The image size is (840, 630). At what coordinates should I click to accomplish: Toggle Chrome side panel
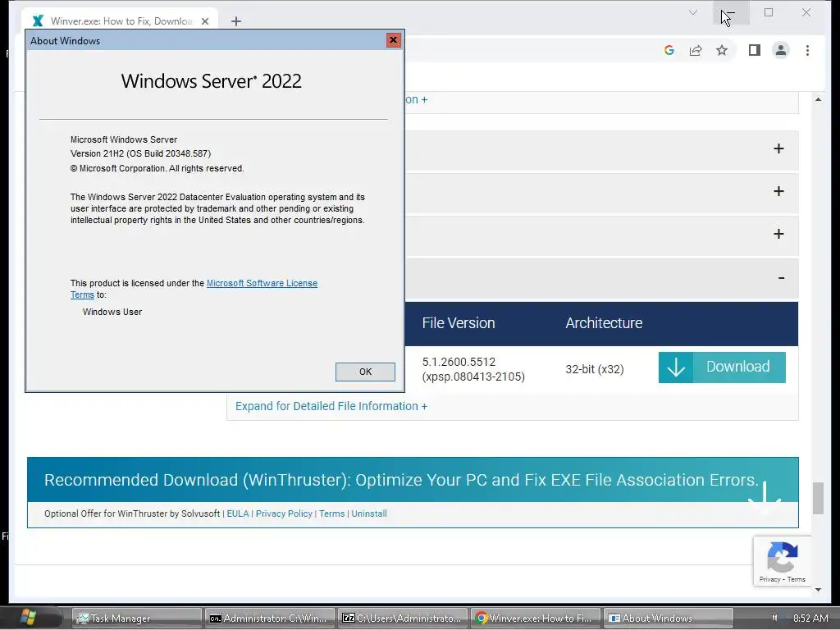click(x=755, y=50)
